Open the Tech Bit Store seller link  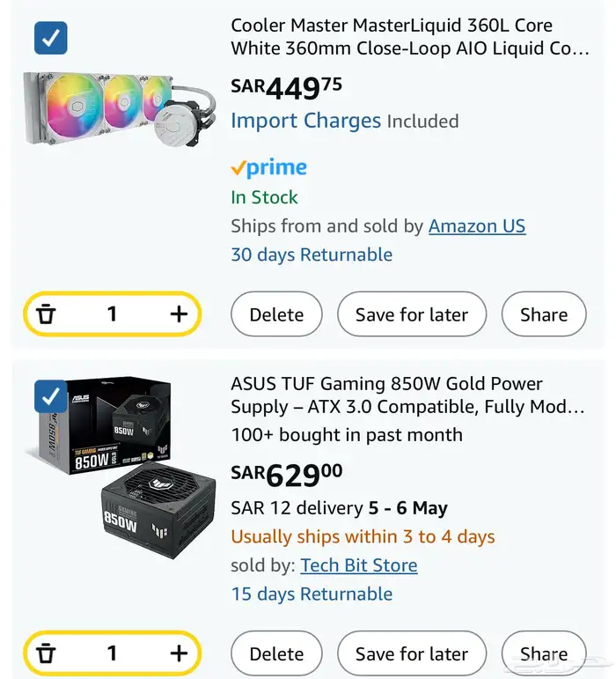tap(359, 565)
